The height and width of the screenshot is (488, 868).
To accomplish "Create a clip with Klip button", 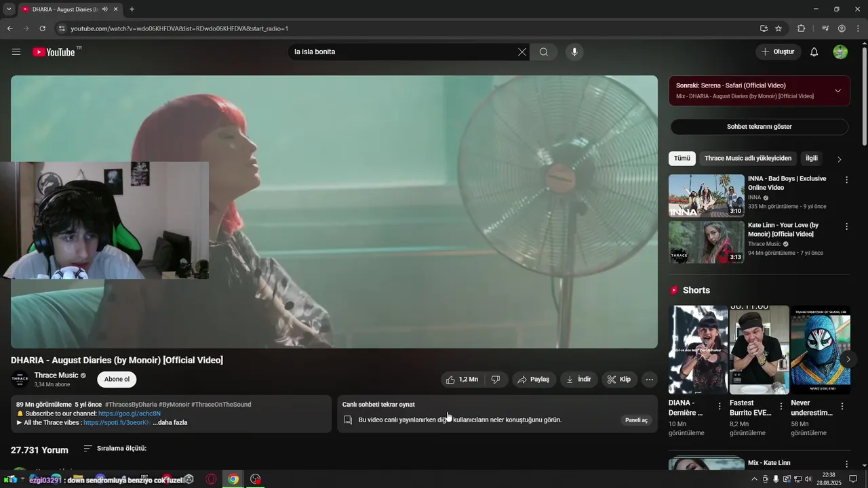I will [x=620, y=380].
